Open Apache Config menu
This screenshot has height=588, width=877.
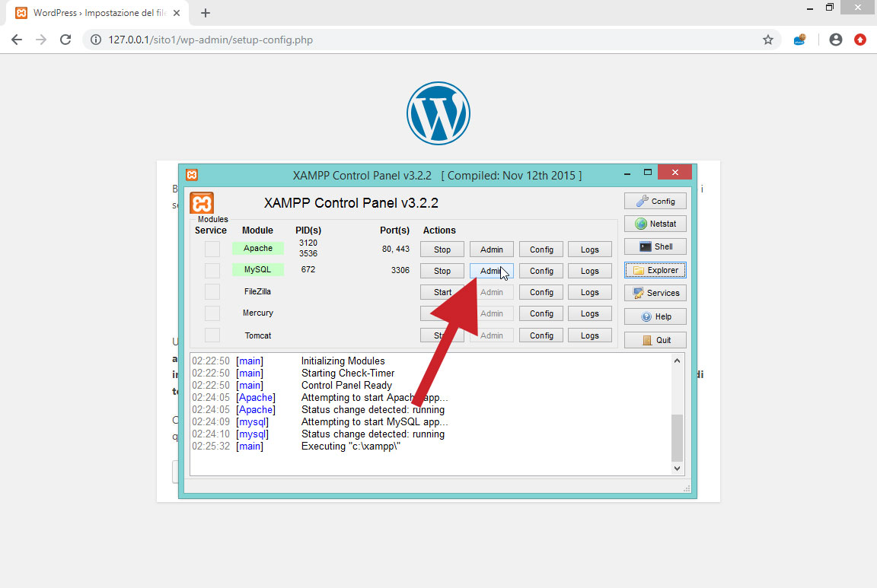click(x=541, y=250)
